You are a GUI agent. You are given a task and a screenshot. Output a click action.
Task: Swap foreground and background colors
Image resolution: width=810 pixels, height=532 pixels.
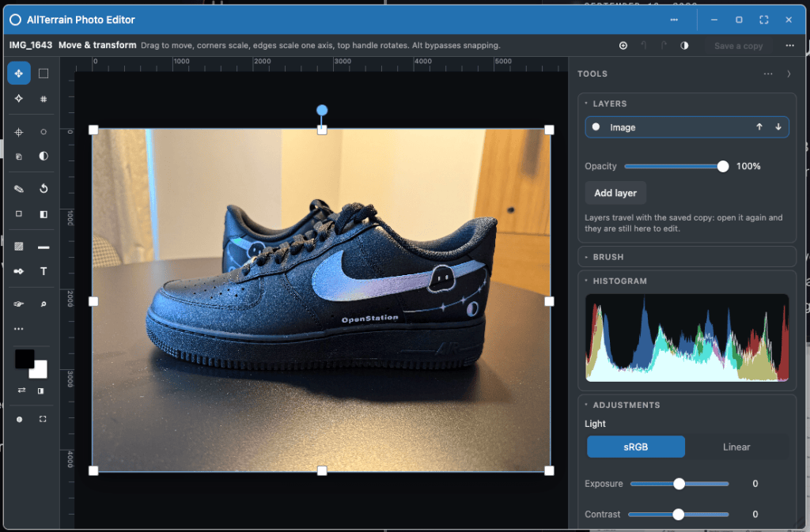[21, 391]
